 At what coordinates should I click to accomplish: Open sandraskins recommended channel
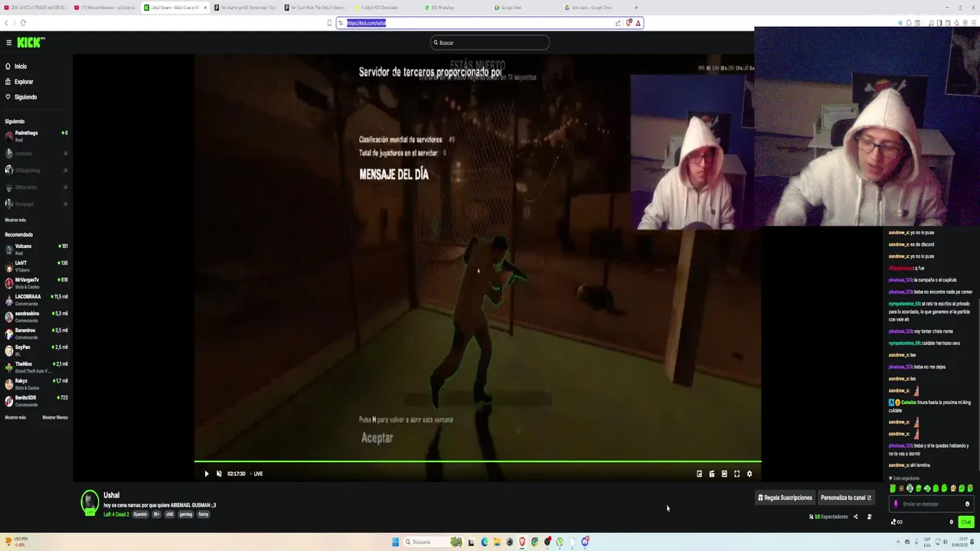[x=36, y=317]
